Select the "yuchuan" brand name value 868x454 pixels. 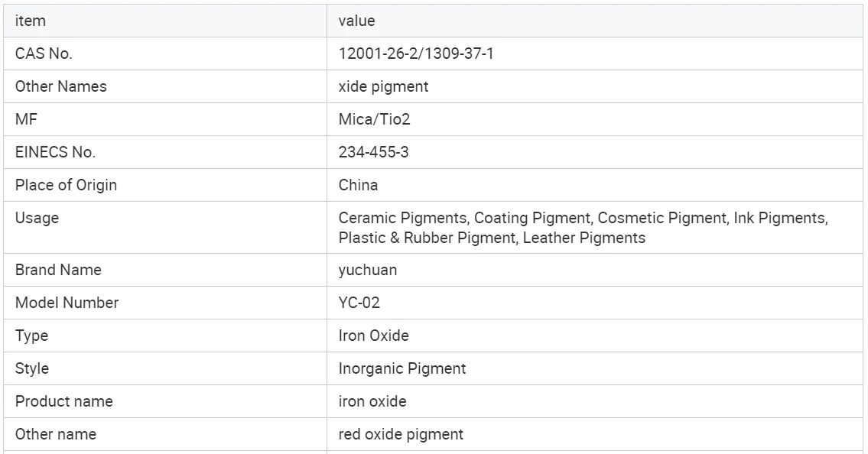(x=368, y=270)
